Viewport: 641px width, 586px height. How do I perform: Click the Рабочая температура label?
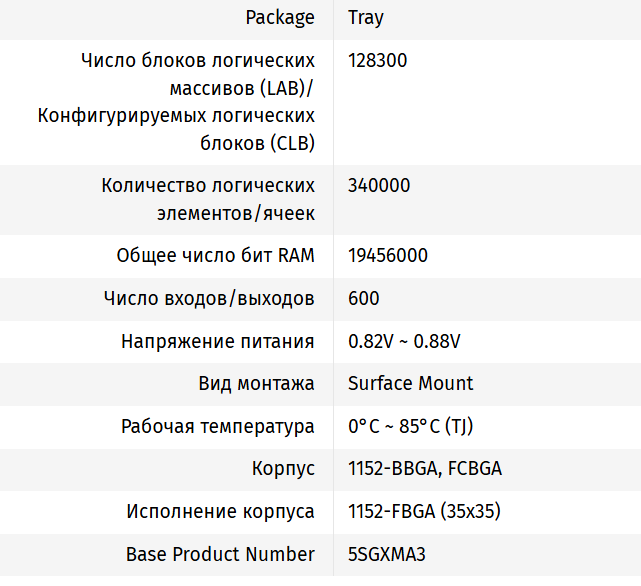[218, 427]
